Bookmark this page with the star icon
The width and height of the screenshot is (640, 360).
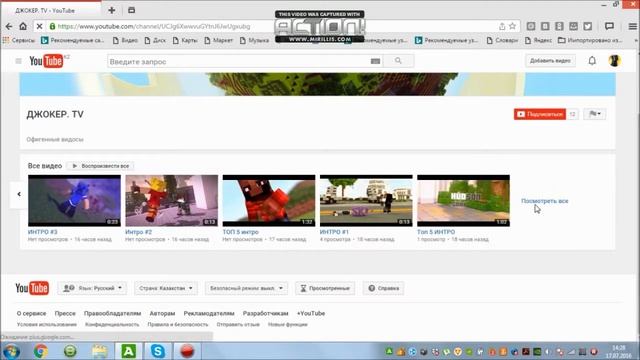[x=513, y=26]
